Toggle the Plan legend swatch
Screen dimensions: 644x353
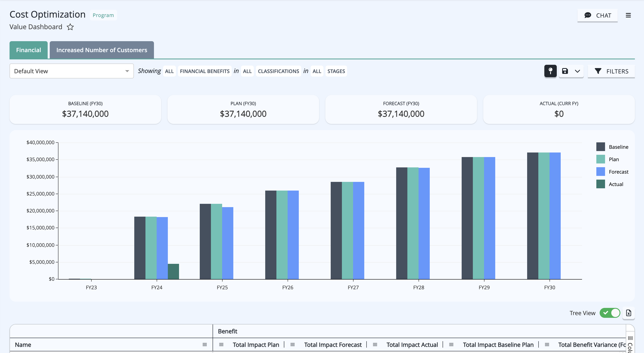[x=600, y=159]
